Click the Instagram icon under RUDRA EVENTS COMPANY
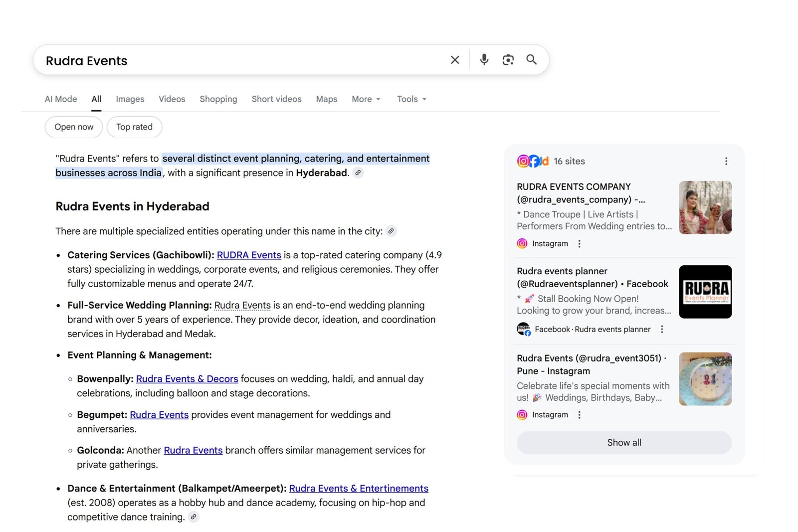The image size is (798, 532). coord(522,243)
